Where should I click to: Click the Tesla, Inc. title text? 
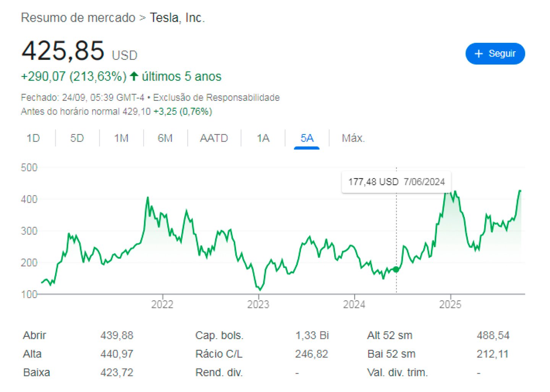(x=177, y=18)
